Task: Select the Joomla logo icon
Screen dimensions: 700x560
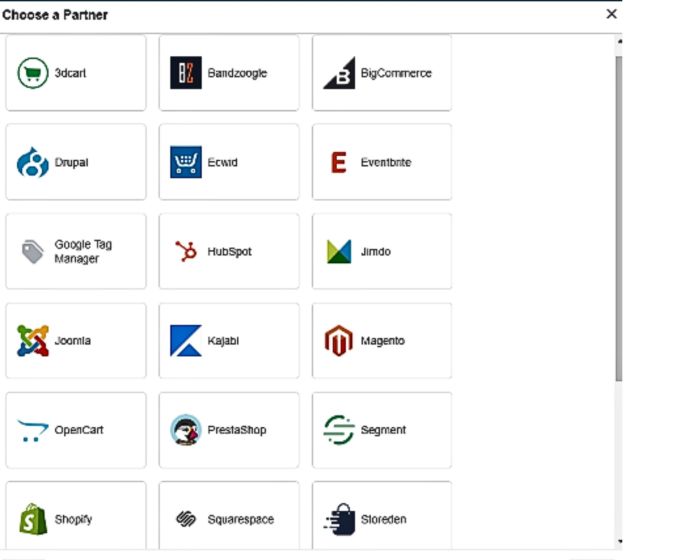Action: point(33,341)
